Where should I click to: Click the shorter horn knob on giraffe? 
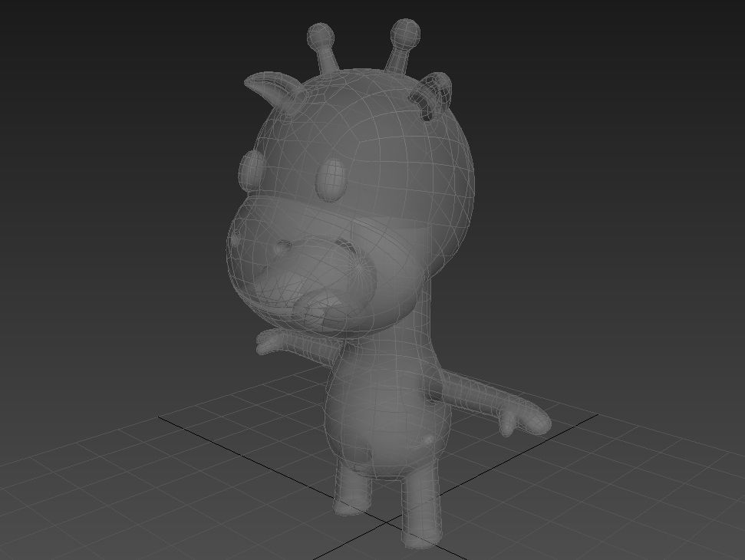click(x=321, y=35)
